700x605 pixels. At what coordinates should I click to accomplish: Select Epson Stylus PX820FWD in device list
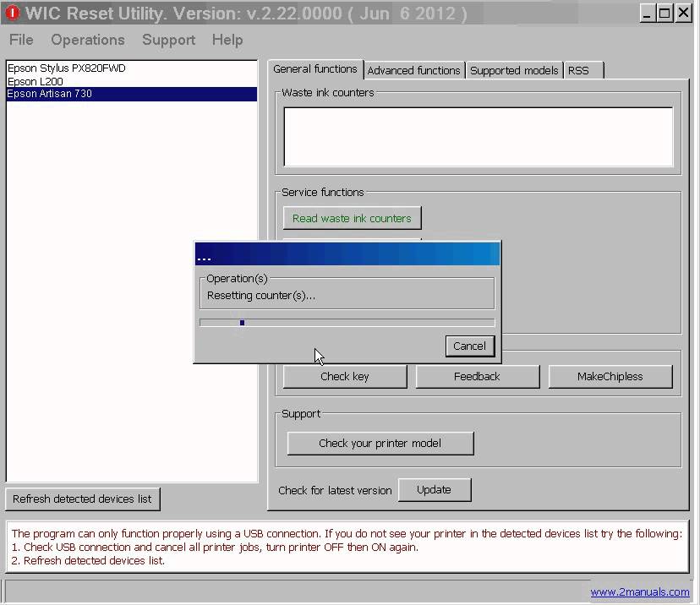[132, 68]
